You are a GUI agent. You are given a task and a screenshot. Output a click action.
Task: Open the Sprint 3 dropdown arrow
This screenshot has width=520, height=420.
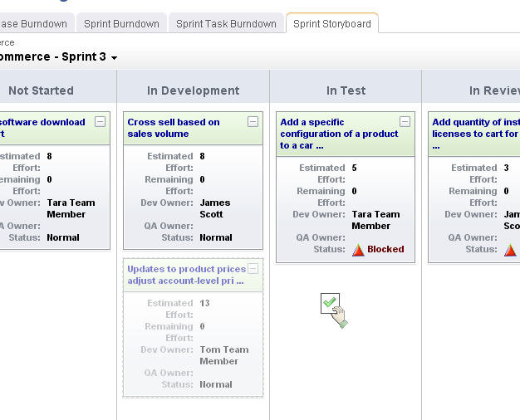(114, 58)
